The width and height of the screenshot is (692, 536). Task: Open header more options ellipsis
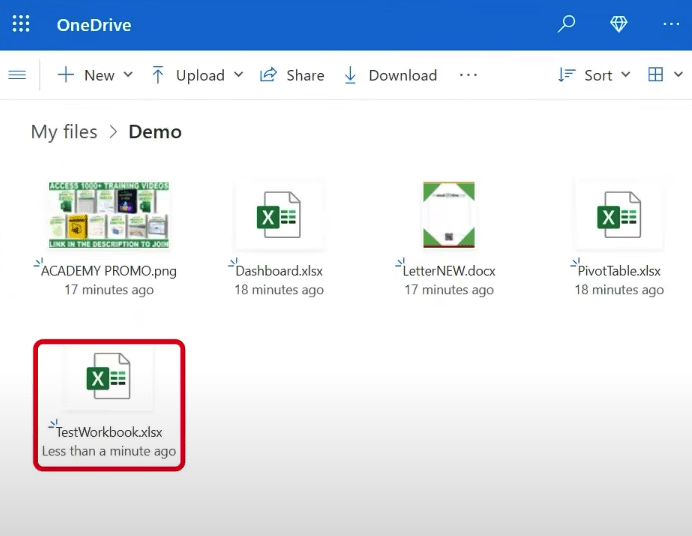(671, 24)
